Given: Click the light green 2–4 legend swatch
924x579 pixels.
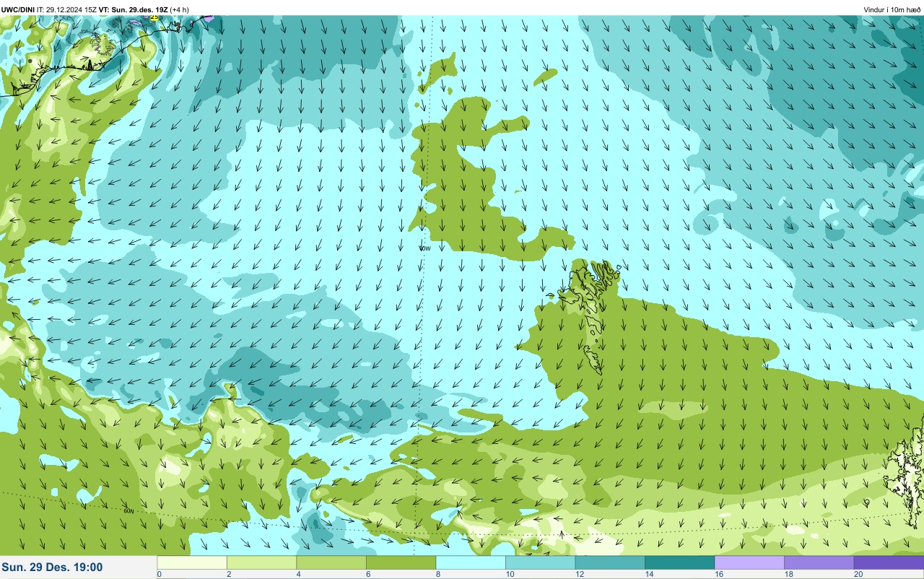Looking at the screenshot, I should pyautogui.click(x=261, y=562).
